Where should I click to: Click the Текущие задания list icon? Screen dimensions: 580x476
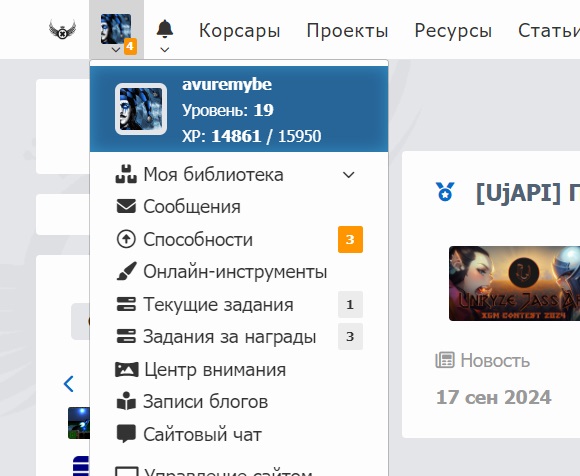click(126, 304)
